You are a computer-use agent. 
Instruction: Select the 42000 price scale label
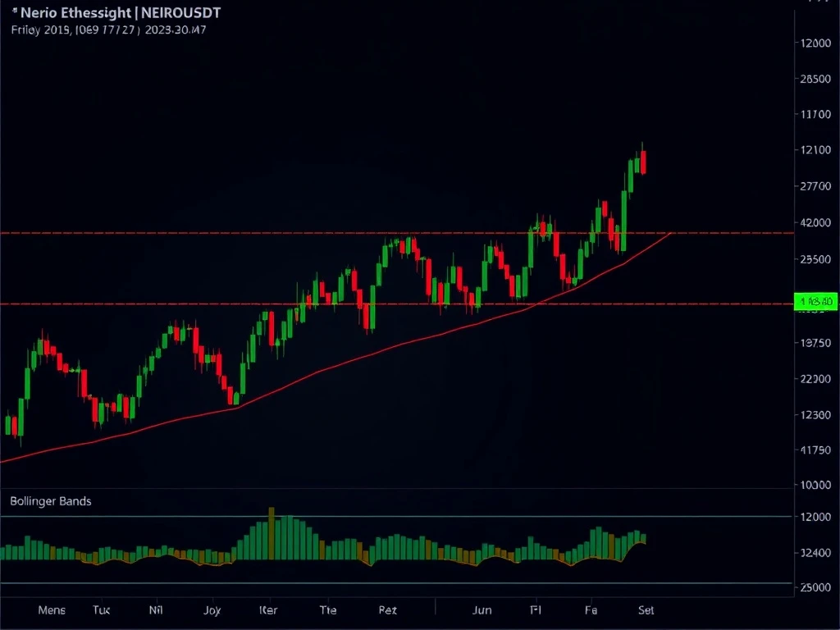(815, 223)
